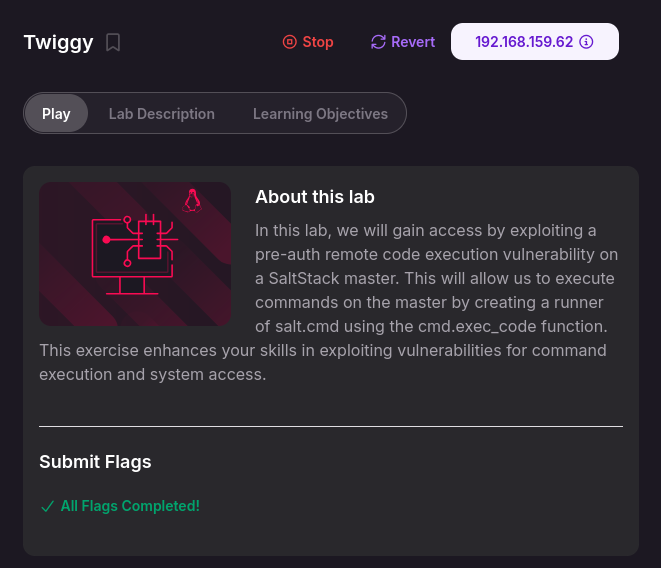661x568 pixels.
Task: Switch to the Play tab
Action: tap(56, 114)
